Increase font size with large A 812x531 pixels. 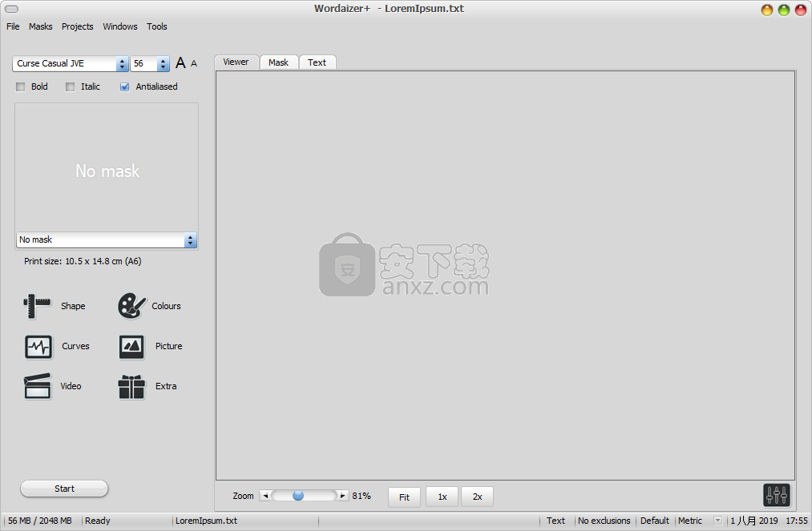point(180,63)
